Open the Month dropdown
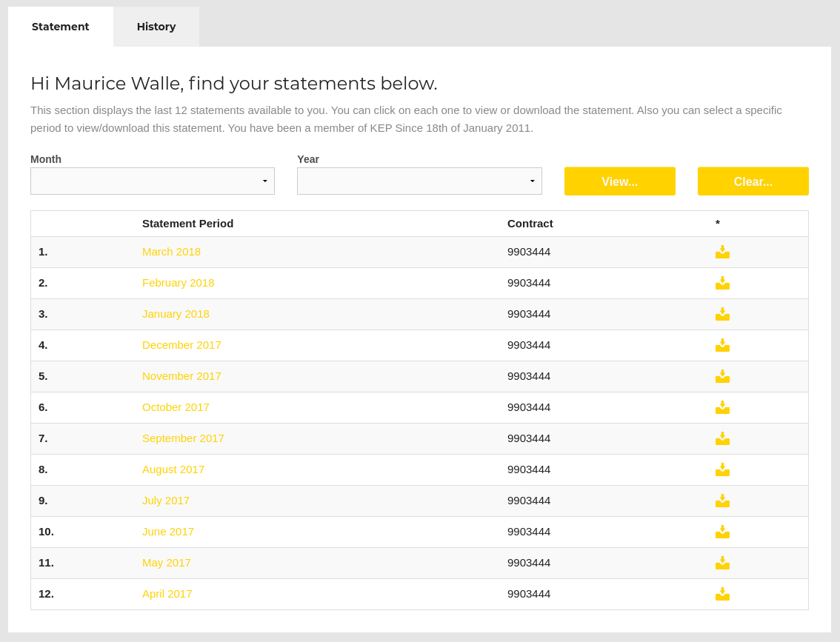 point(153,181)
